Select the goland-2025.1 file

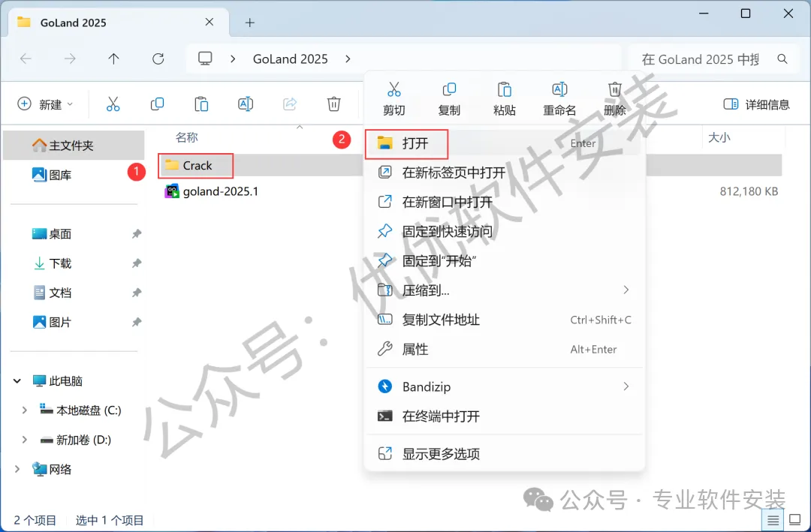(212, 191)
